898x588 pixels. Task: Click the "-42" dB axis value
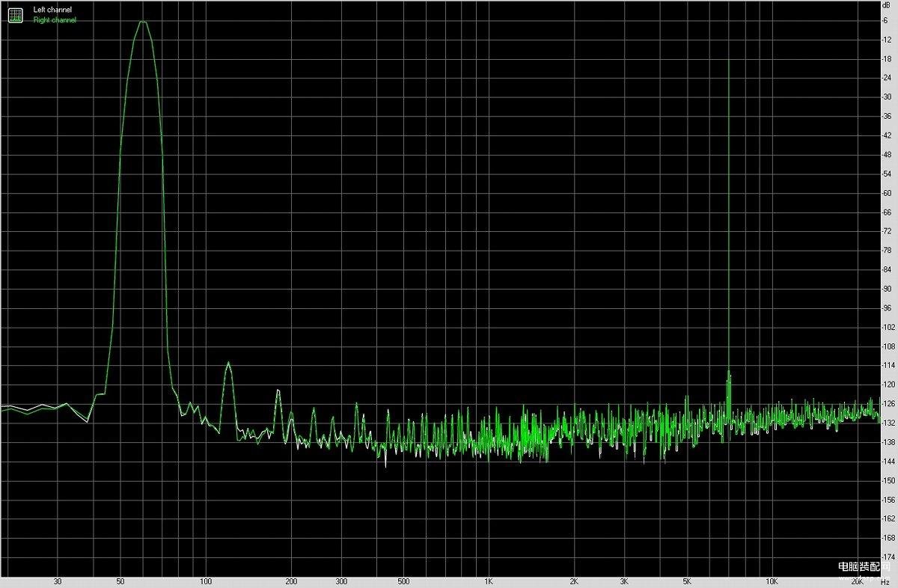[x=887, y=135]
